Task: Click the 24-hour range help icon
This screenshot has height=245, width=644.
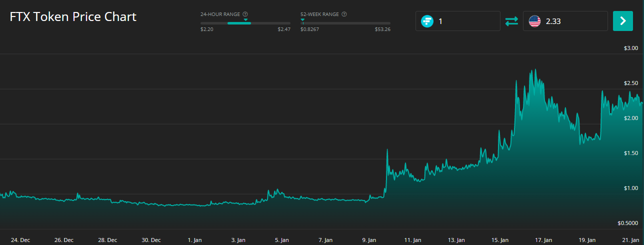Action: coord(245,14)
